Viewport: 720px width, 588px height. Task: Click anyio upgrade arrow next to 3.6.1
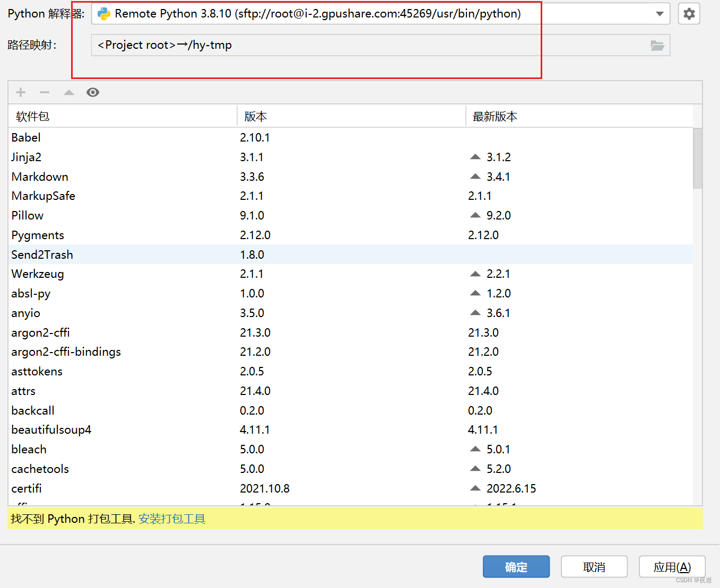(x=475, y=313)
